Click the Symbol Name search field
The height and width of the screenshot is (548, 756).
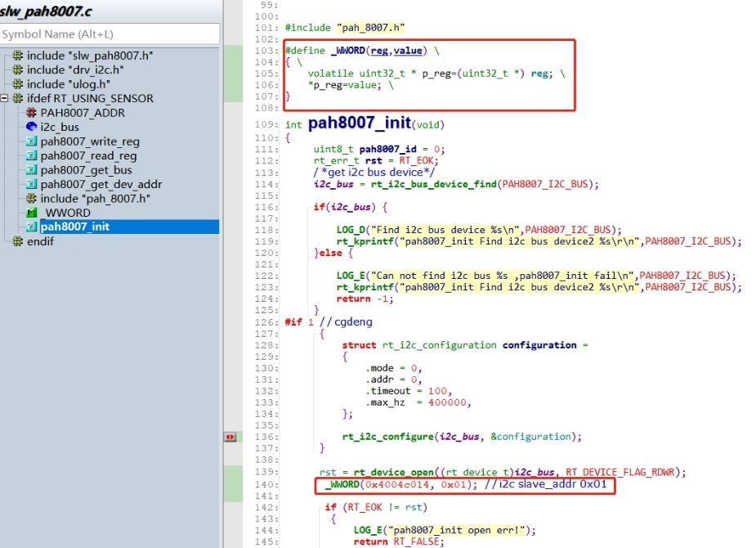tap(110, 34)
